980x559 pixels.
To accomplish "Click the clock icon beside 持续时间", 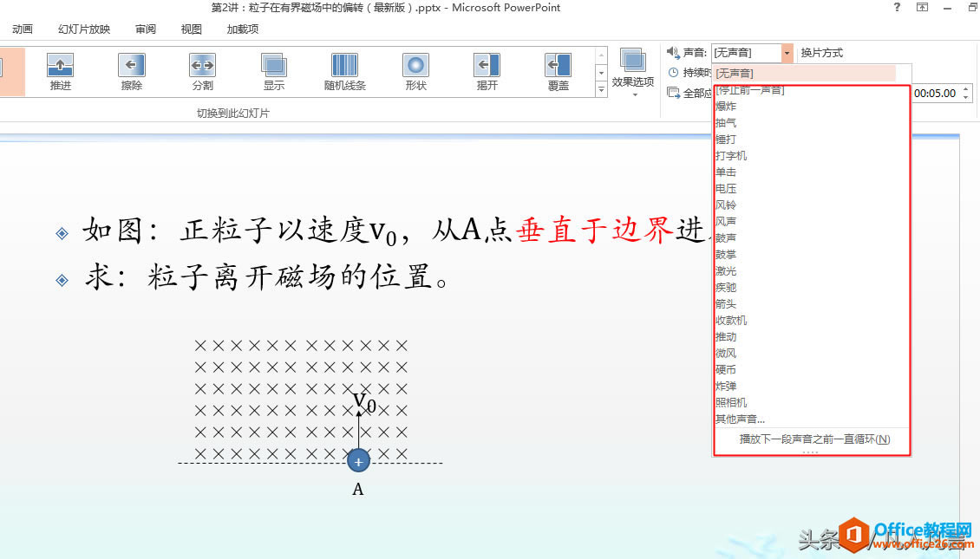I will tap(673, 73).
